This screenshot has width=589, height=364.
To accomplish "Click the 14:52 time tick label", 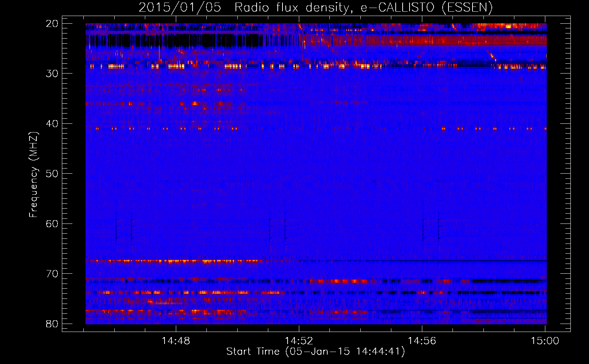I will pyautogui.click(x=299, y=341).
